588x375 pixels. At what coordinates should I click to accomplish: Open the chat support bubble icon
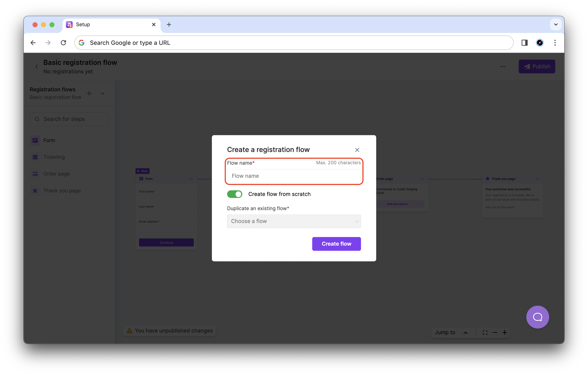(x=538, y=317)
